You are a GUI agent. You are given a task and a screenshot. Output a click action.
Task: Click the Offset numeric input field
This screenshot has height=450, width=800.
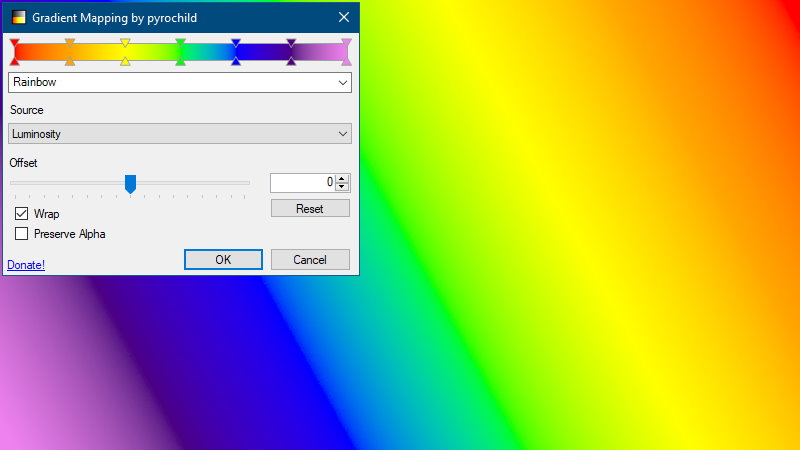(303, 182)
